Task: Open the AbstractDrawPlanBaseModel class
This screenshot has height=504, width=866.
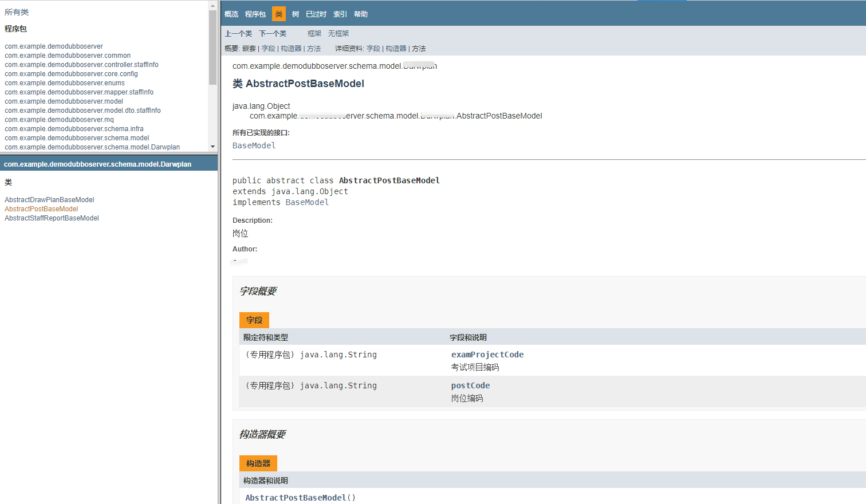Action: tap(48, 199)
